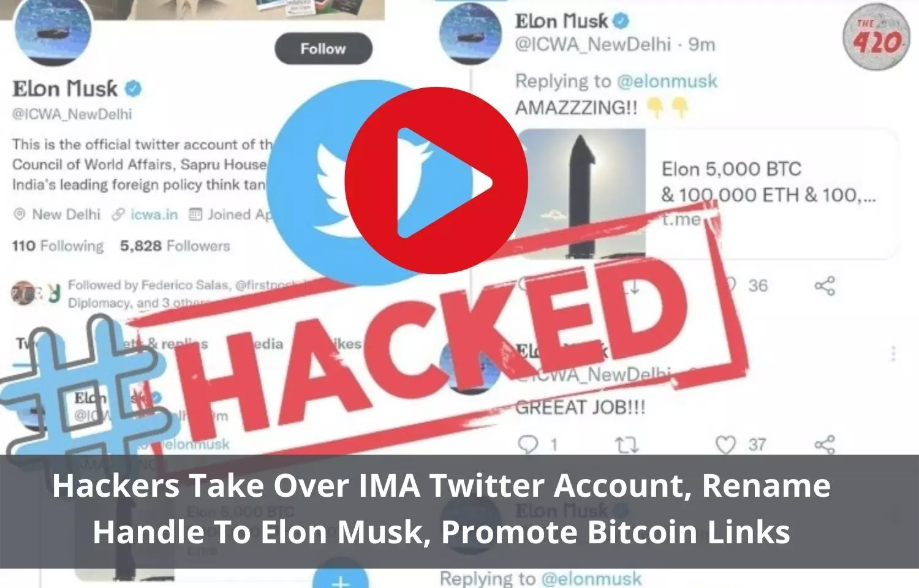Click the red video play button
Viewport: 919px width, 588px height.
coord(437,181)
